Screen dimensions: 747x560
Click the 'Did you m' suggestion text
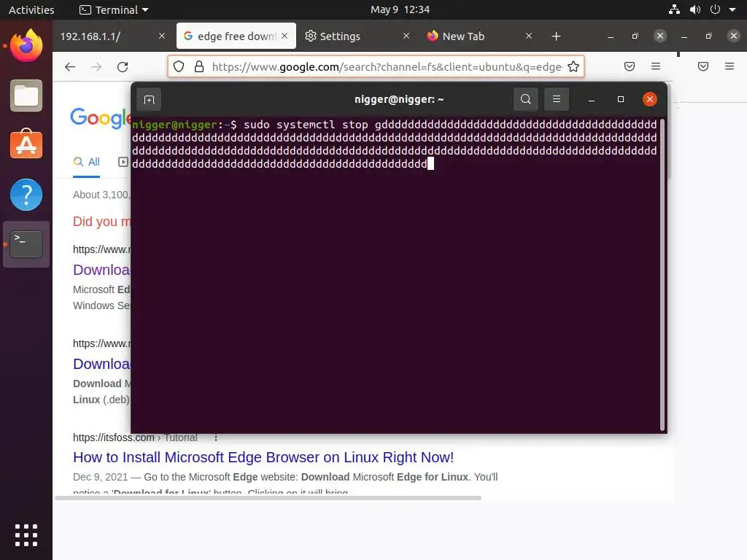(101, 222)
